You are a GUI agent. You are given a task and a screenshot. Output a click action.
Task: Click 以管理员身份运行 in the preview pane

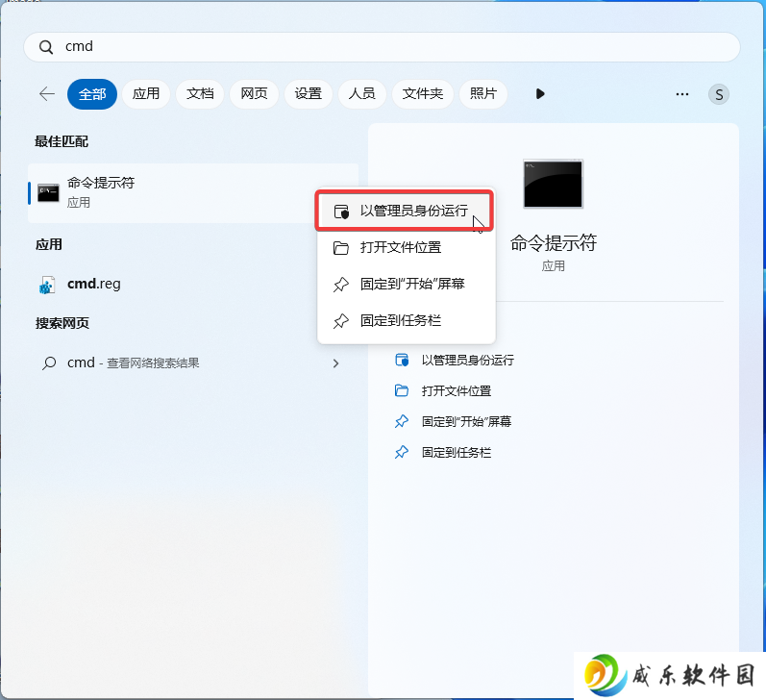tap(467, 361)
